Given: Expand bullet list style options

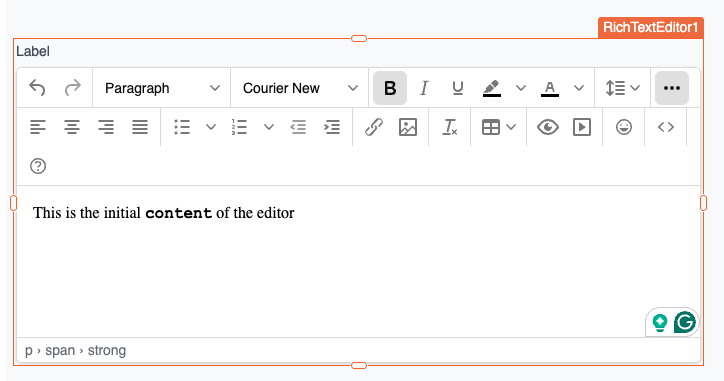Looking at the screenshot, I should click(211, 127).
